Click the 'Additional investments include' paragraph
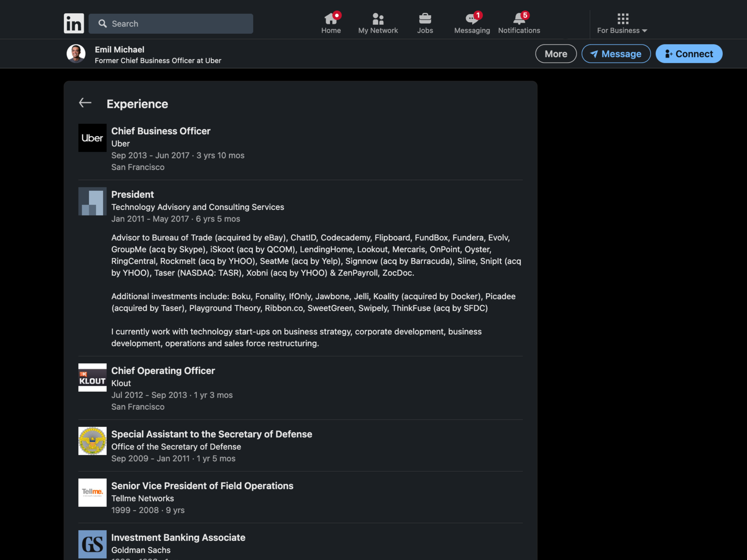The image size is (747, 560). coord(313,302)
